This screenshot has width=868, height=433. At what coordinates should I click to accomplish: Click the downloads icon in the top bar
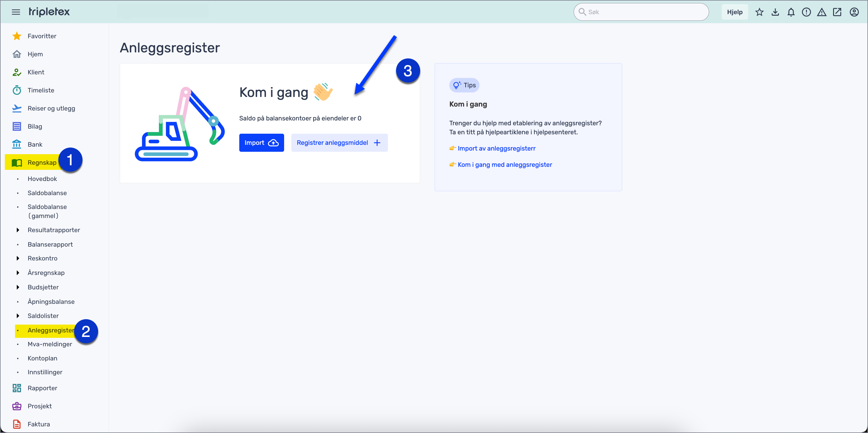(775, 12)
